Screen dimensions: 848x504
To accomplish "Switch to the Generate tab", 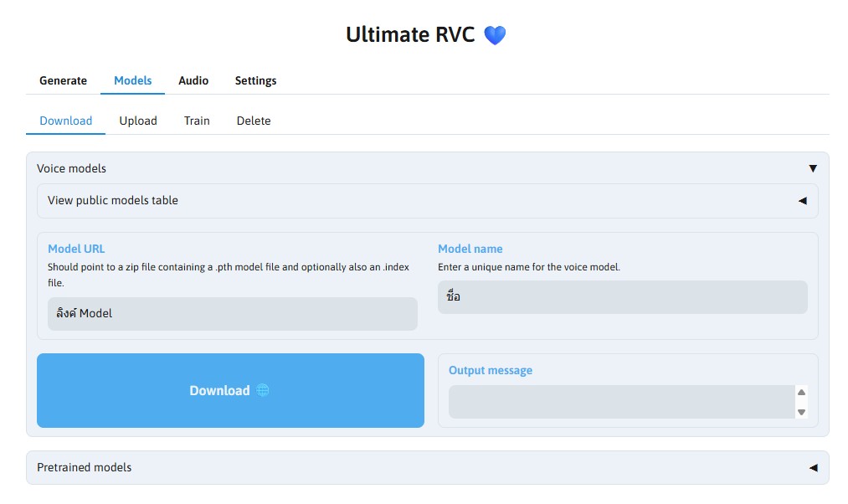I will (63, 80).
